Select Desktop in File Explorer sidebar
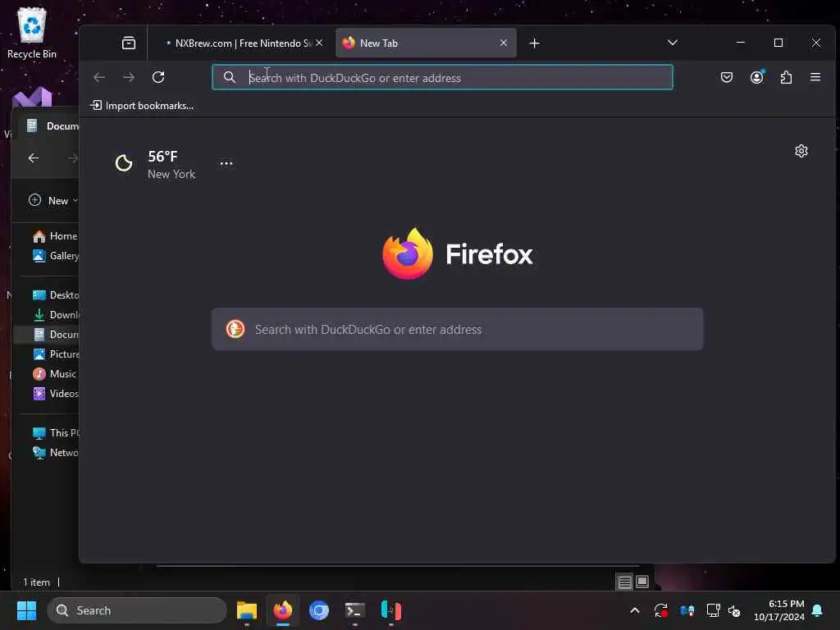The height and width of the screenshot is (630, 840). tap(56, 295)
